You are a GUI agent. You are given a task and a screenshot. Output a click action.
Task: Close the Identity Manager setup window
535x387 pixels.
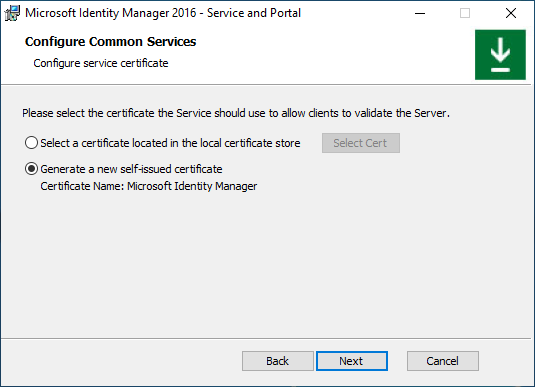[511, 13]
